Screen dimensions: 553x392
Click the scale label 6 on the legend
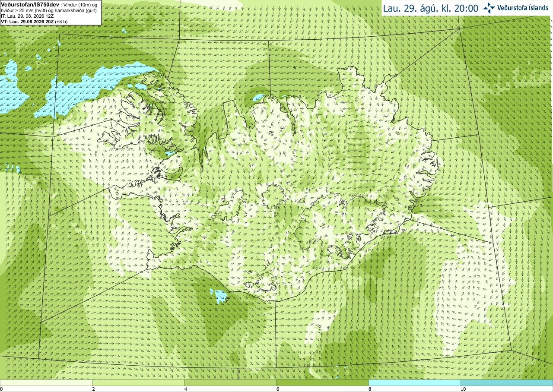(x=277, y=389)
